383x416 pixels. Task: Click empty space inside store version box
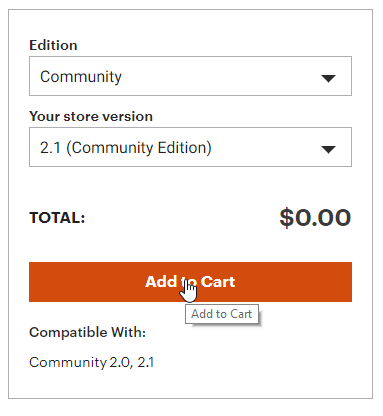point(267,147)
